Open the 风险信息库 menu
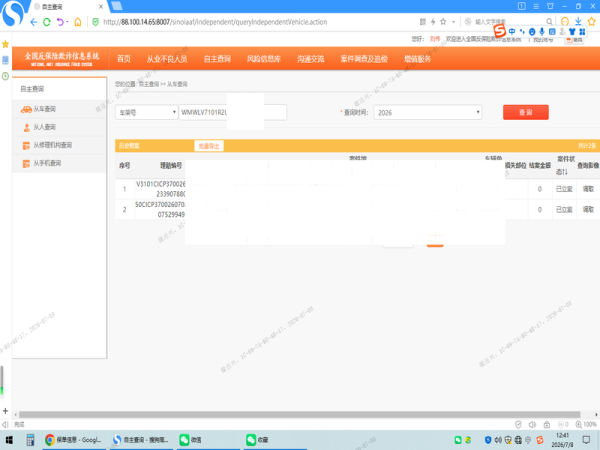Image resolution: width=600 pixels, height=450 pixels. [264, 59]
